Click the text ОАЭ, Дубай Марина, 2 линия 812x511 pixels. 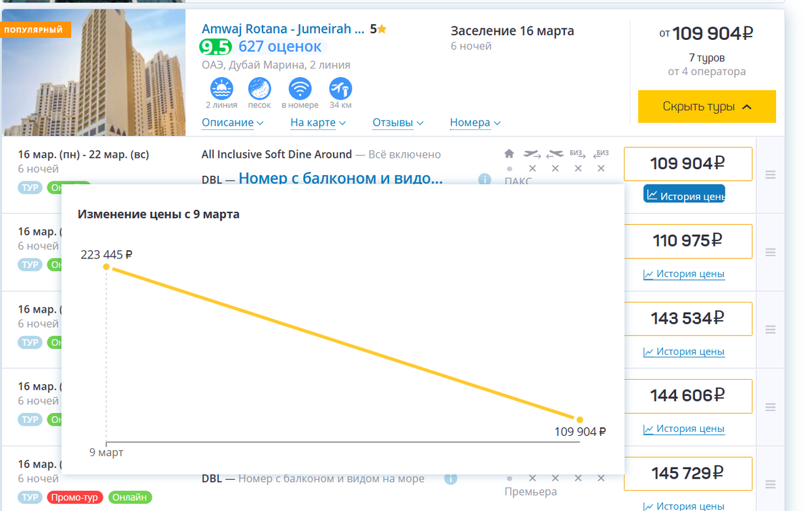276,65
